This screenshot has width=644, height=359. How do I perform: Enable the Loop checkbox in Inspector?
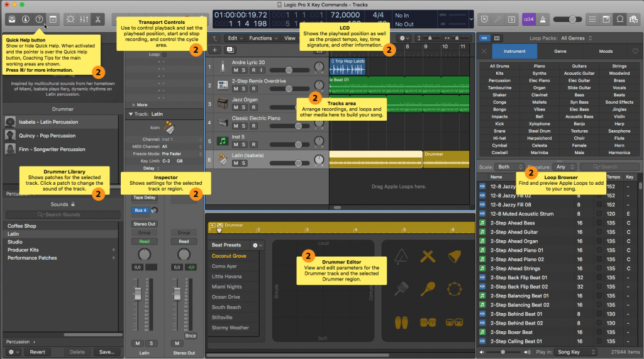[164, 54]
